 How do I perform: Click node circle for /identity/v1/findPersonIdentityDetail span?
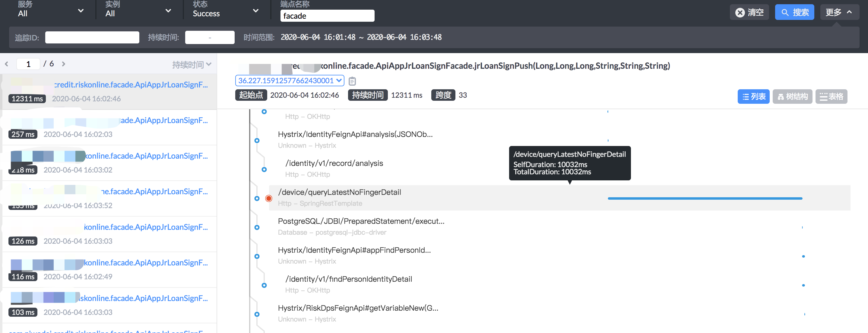(264, 285)
